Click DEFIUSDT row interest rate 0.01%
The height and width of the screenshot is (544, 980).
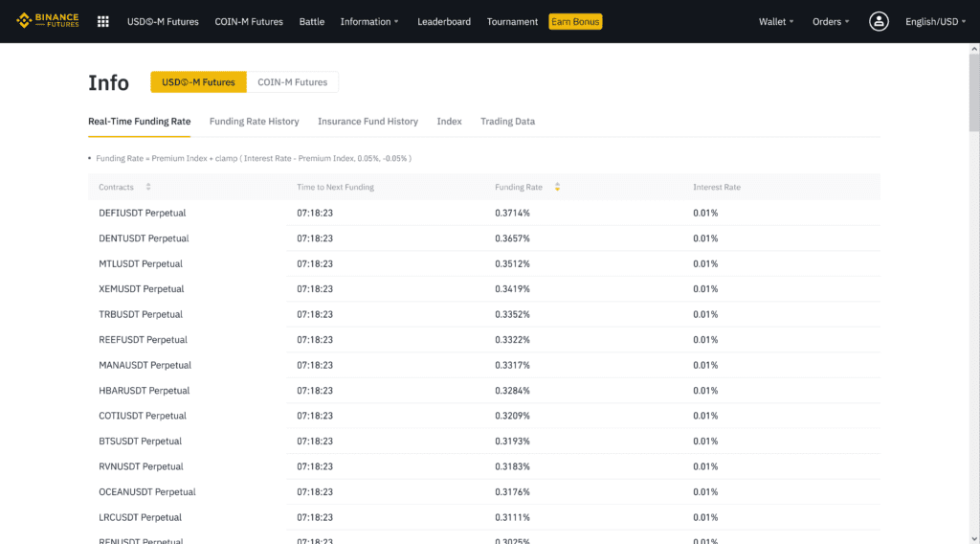point(705,213)
